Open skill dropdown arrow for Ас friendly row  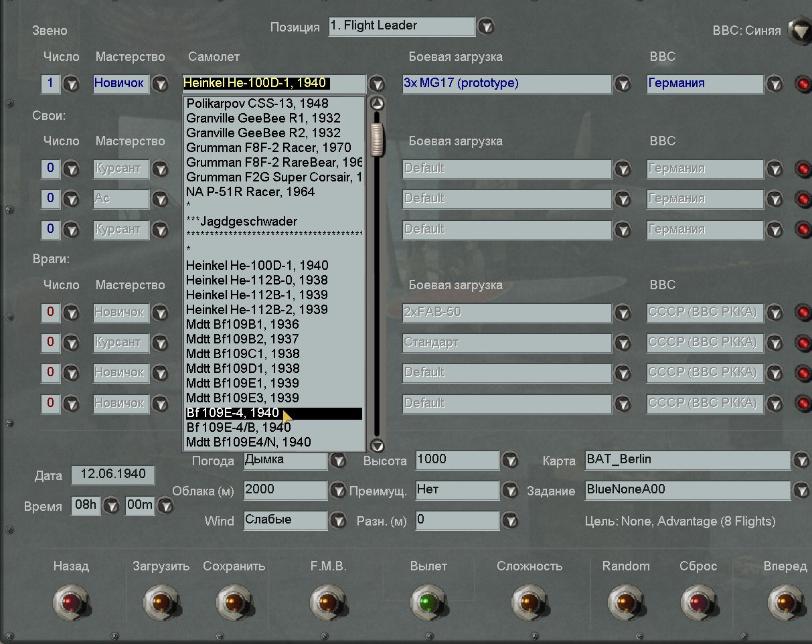(160, 199)
